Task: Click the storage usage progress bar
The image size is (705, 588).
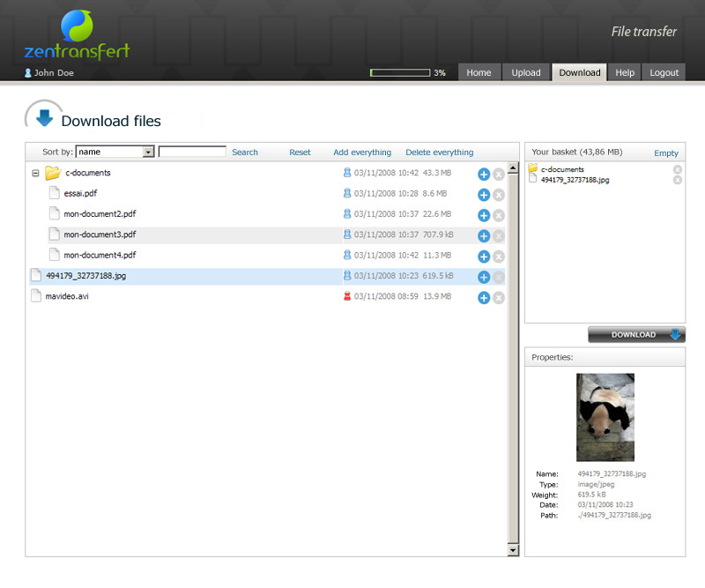Action: pyautogui.click(x=400, y=72)
